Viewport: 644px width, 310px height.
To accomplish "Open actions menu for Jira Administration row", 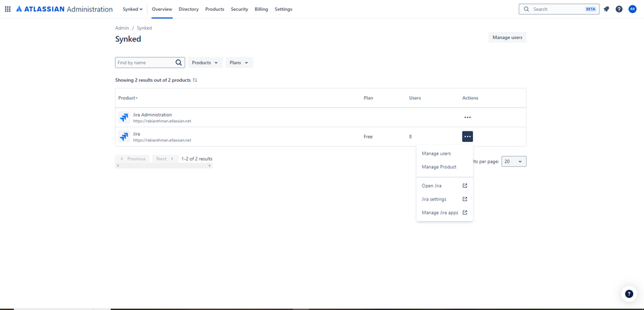I will (x=467, y=117).
